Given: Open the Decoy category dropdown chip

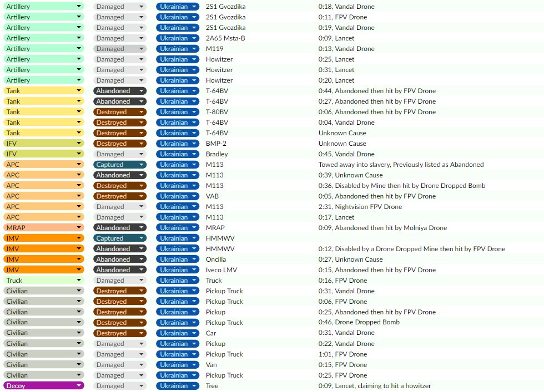Looking at the screenshot, I should pos(44,386).
